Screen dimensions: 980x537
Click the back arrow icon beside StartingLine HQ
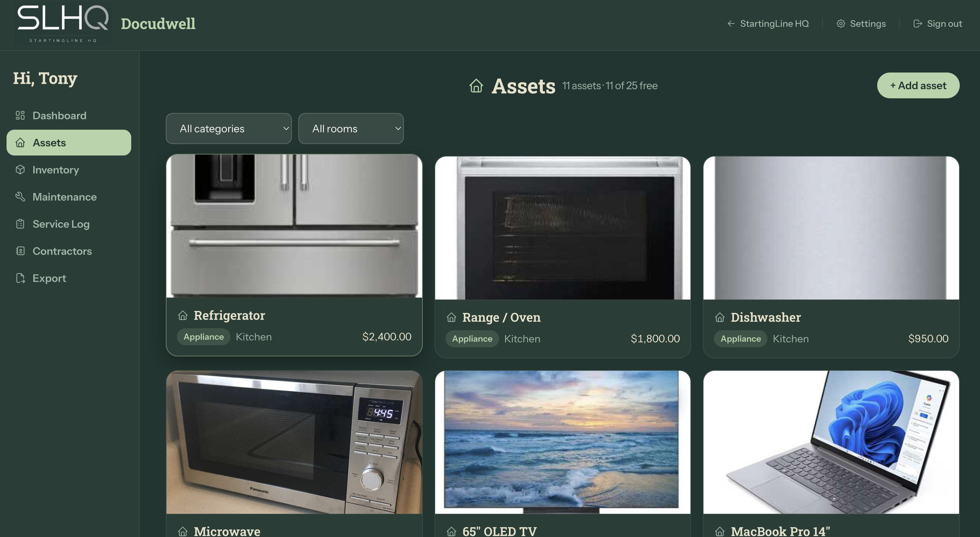(x=731, y=24)
